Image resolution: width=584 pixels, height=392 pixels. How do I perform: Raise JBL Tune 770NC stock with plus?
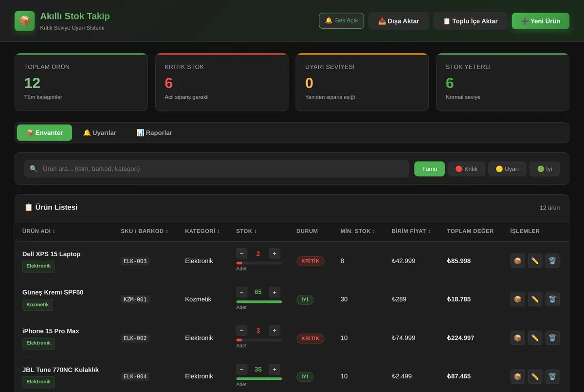pyautogui.click(x=274, y=369)
